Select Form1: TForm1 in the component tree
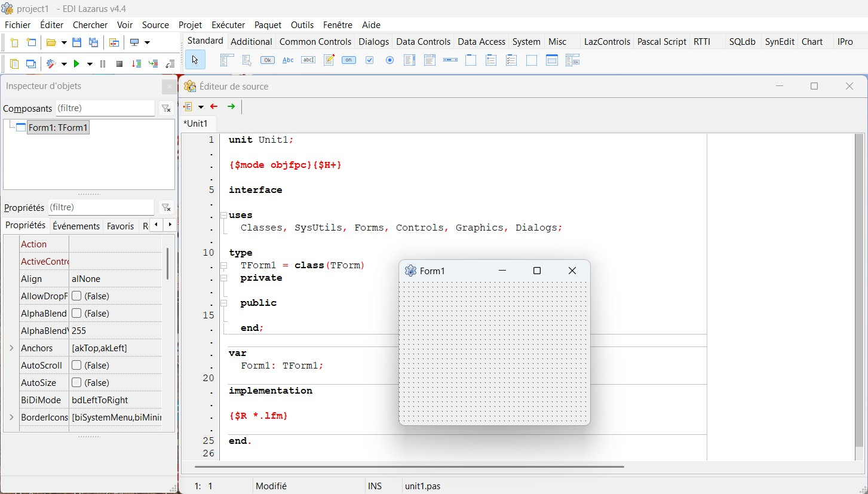This screenshot has width=868, height=494. click(58, 128)
